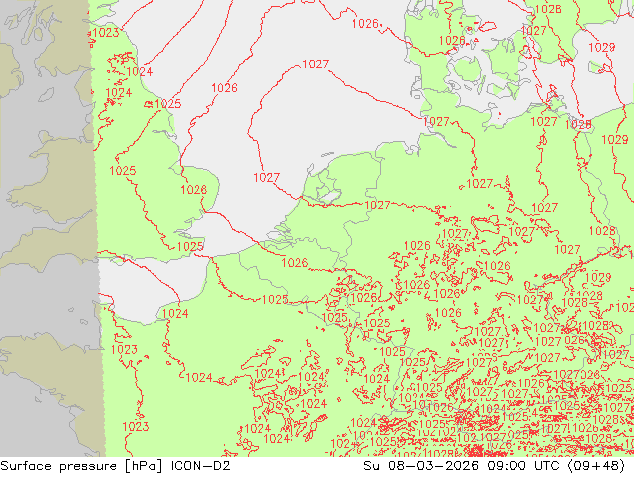The image size is (634, 490).
Task: Click the 1025 label beside the Thames estuary
Action: [190, 246]
